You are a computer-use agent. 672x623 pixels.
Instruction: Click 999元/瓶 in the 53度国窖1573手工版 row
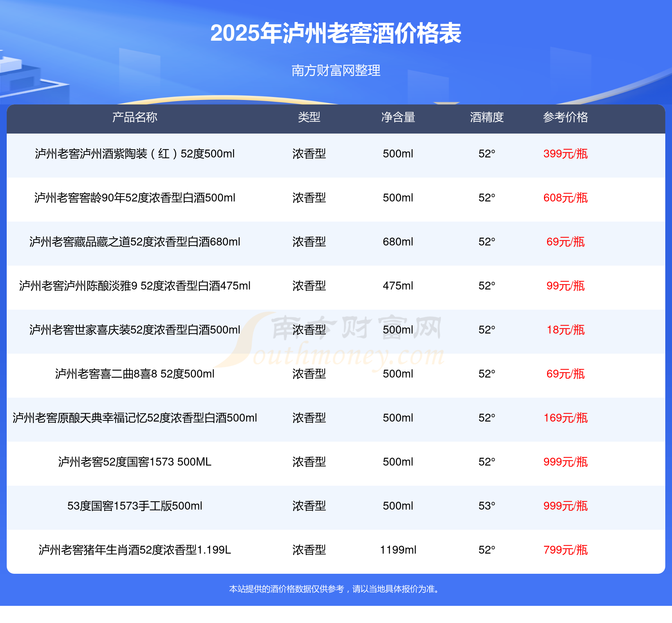tap(566, 506)
